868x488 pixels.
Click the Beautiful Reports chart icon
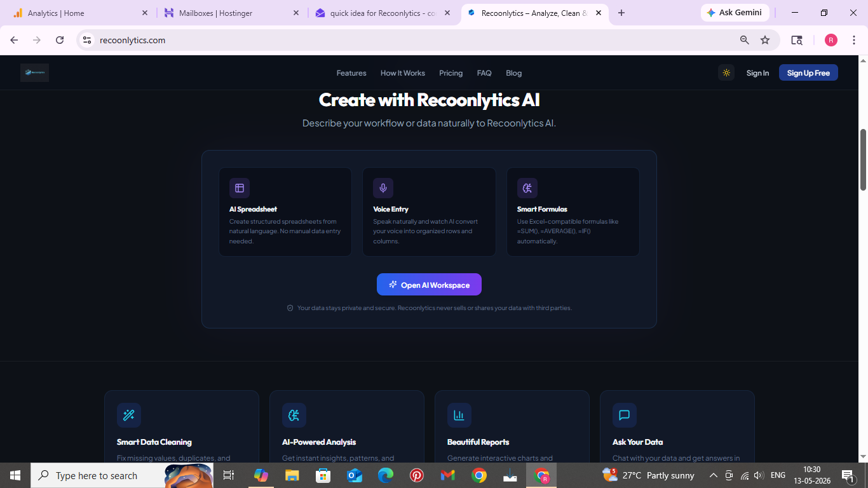(459, 416)
